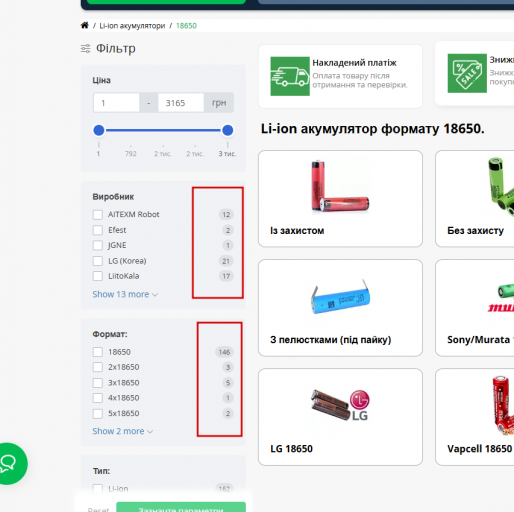Click the Накладений платіж info heading

[354, 63]
